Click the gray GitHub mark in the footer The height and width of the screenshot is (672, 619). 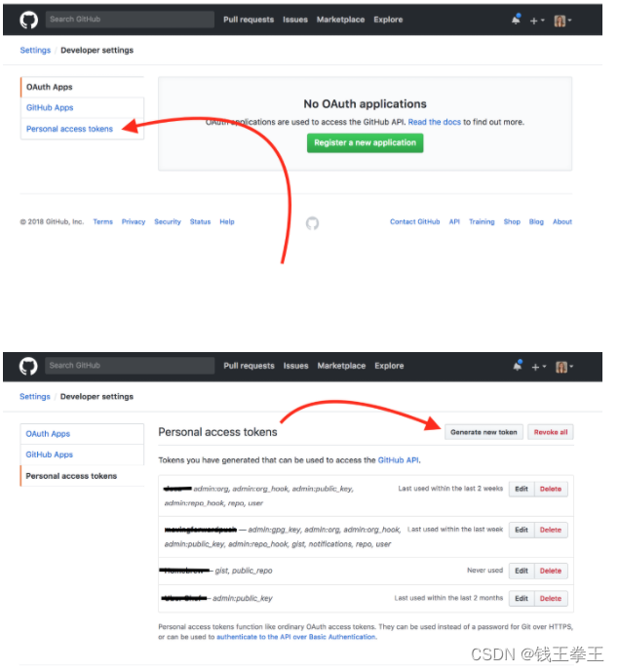pyautogui.click(x=312, y=223)
